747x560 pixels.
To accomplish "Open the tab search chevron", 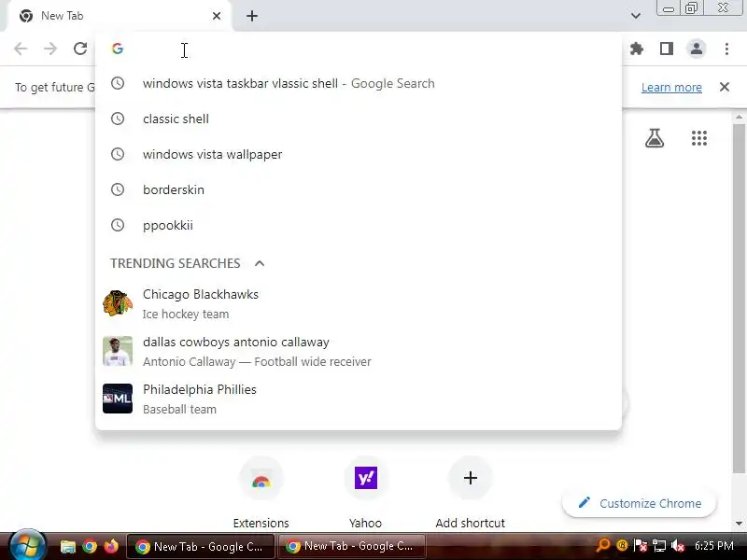I will point(636,16).
